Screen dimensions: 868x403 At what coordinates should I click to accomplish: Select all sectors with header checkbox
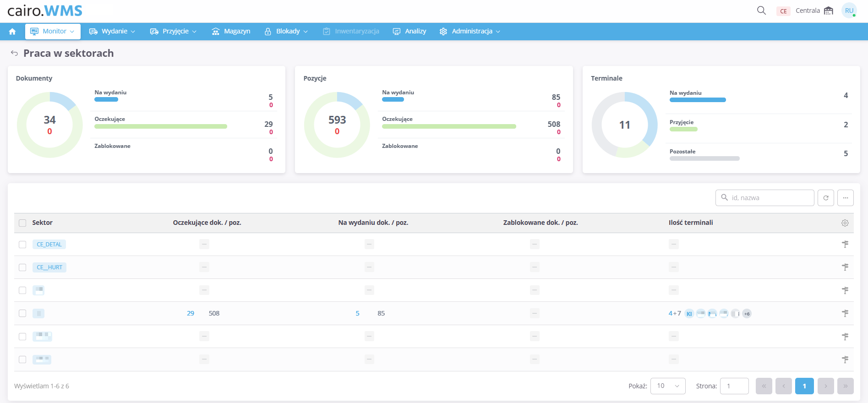click(x=22, y=223)
